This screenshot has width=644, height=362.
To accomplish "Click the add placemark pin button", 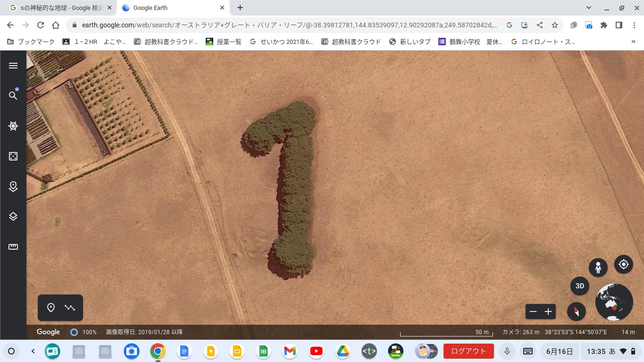I will point(51,308).
